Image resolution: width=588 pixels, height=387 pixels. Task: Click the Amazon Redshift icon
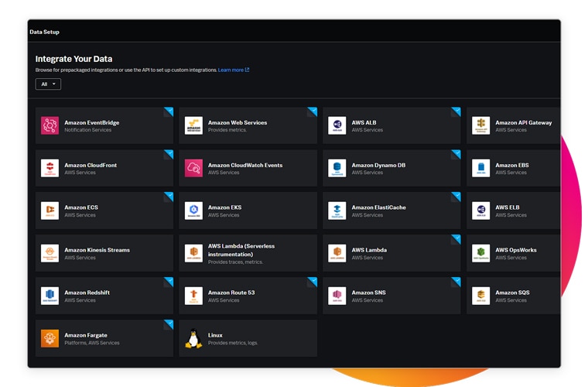pos(50,296)
